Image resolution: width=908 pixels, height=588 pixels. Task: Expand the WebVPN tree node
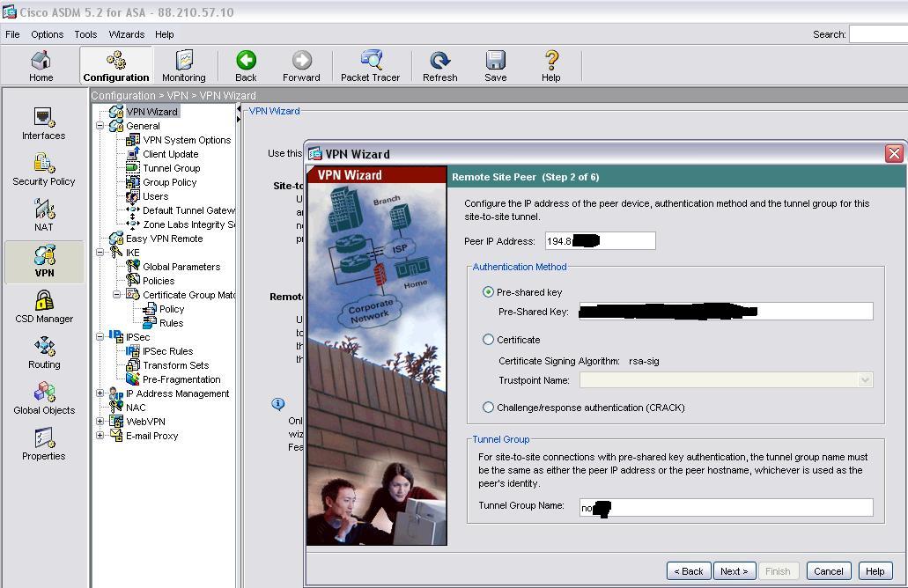click(x=100, y=422)
